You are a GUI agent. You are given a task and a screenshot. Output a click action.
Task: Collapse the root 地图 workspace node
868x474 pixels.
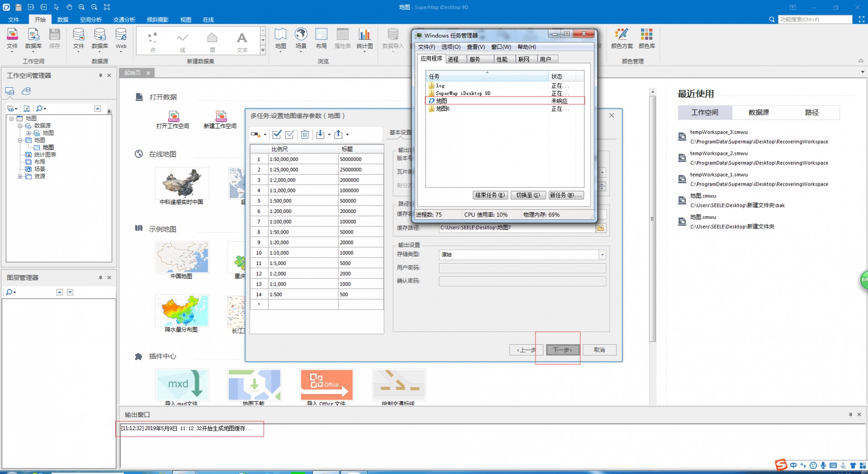(x=12, y=118)
